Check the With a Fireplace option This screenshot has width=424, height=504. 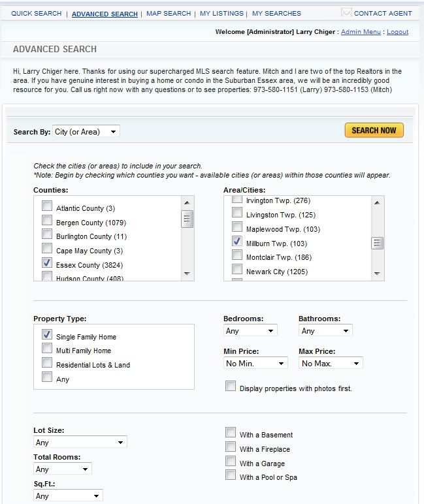tap(231, 447)
